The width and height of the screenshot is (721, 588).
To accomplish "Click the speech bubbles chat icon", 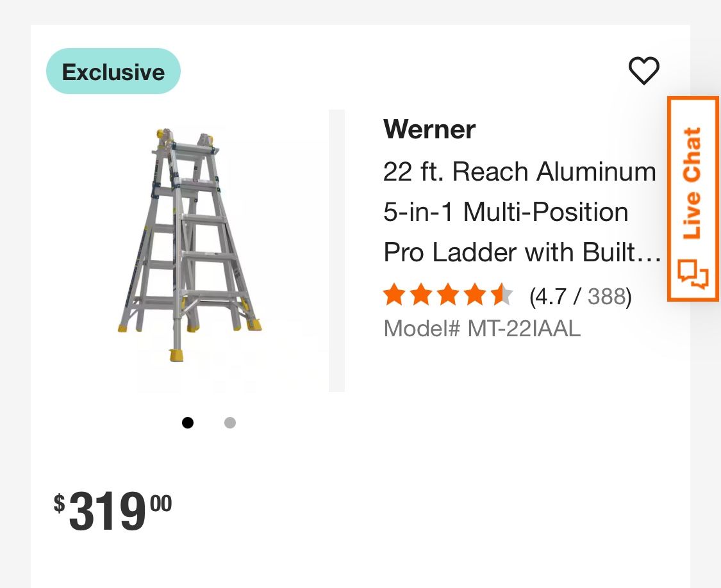I will point(693,275).
